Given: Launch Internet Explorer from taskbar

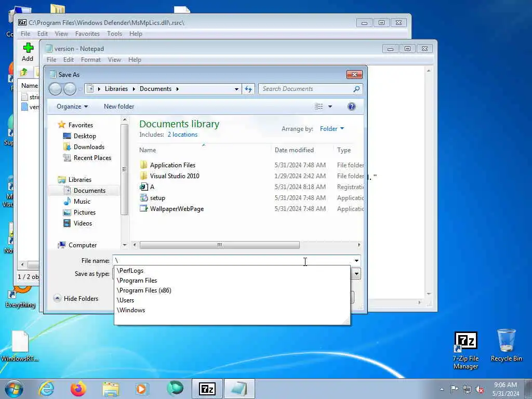Looking at the screenshot, I should coord(46,389).
